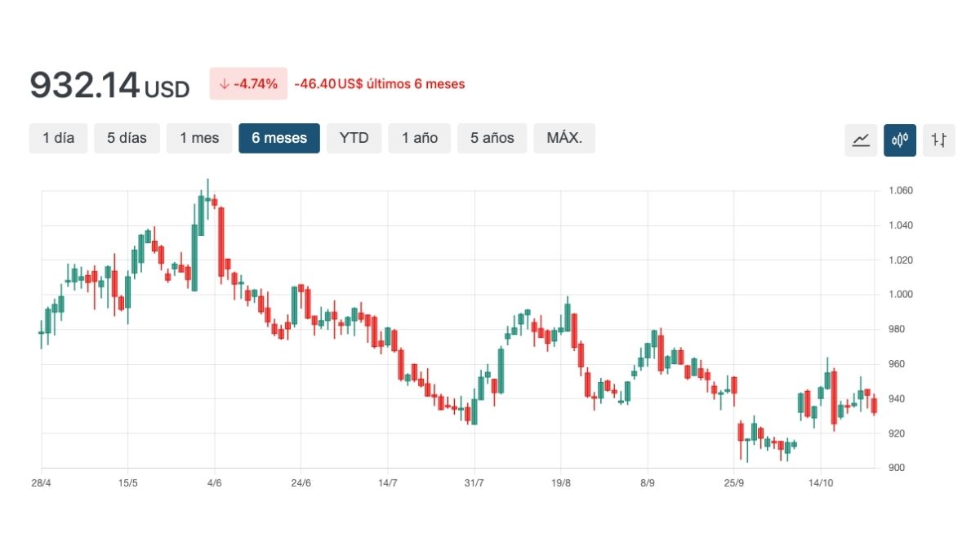Click the 932.14 USD price value

pos(109,85)
